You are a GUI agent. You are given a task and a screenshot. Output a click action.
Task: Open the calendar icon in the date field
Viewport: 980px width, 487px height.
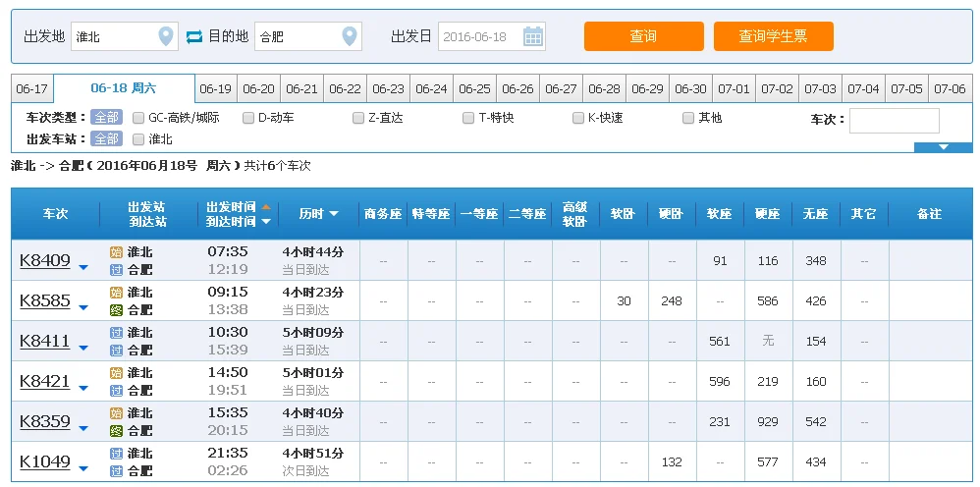pos(532,36)
